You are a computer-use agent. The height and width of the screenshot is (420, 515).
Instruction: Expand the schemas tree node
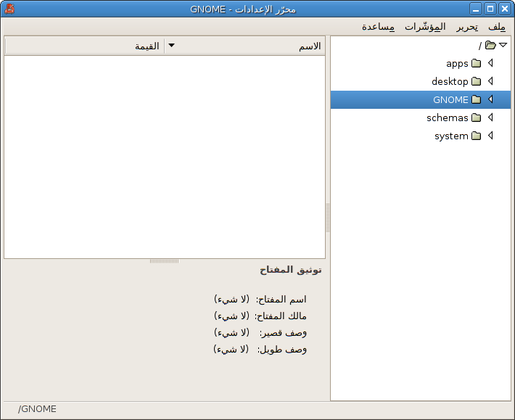click(x=491, y=118)
